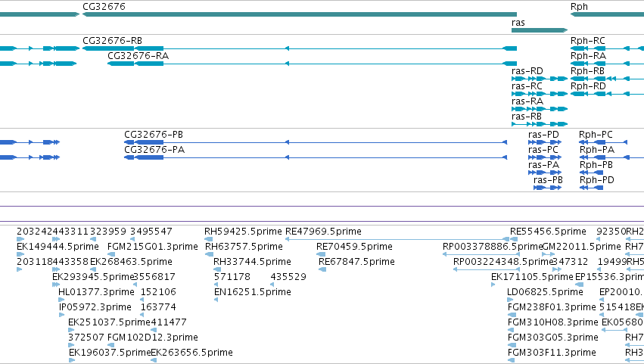The image size is (644, 364).
Task: Click the 347312 EST label
Action: pyautogui.click(x=570, y=262)
